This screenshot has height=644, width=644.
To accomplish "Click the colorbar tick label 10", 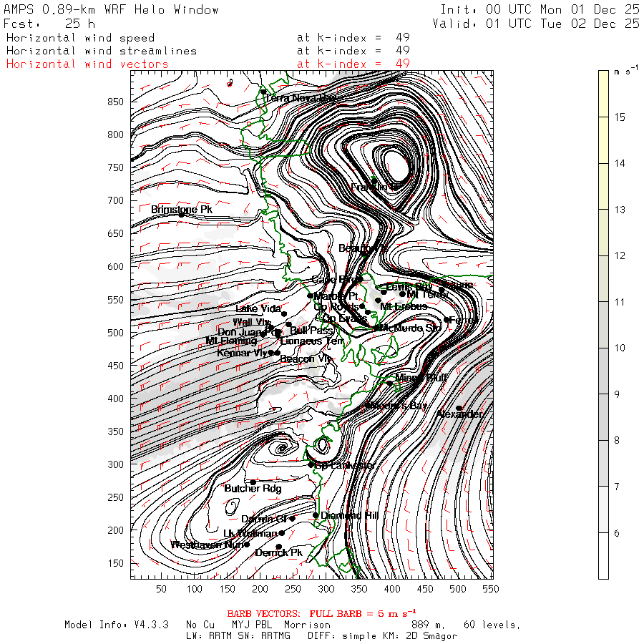I will point(620,348).
